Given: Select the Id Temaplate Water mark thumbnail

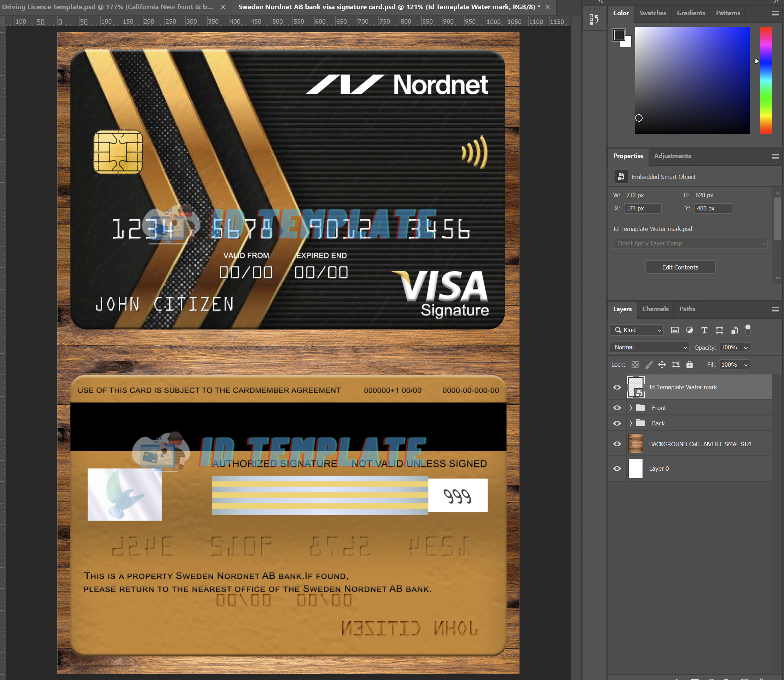Looking at the screenshot, I should coord(635,387).
